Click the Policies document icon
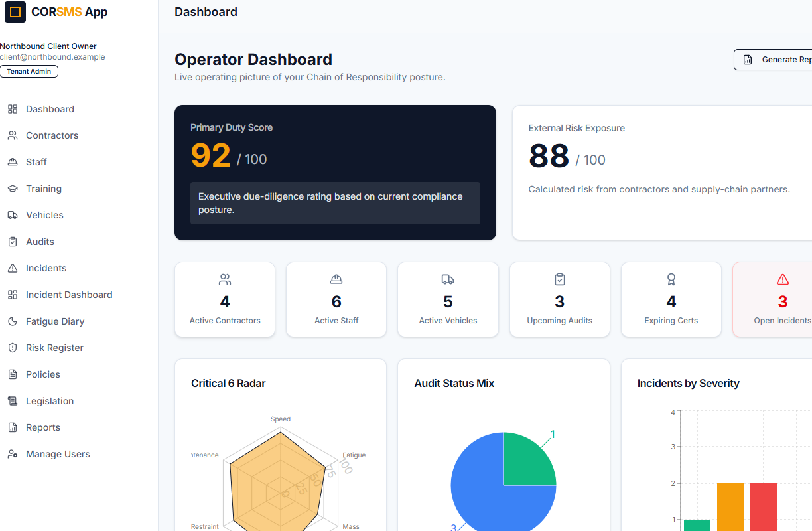 pos(13,374)
